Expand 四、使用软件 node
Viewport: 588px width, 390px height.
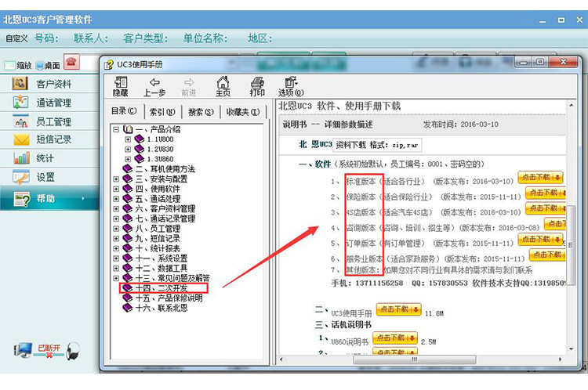point(116,189)
